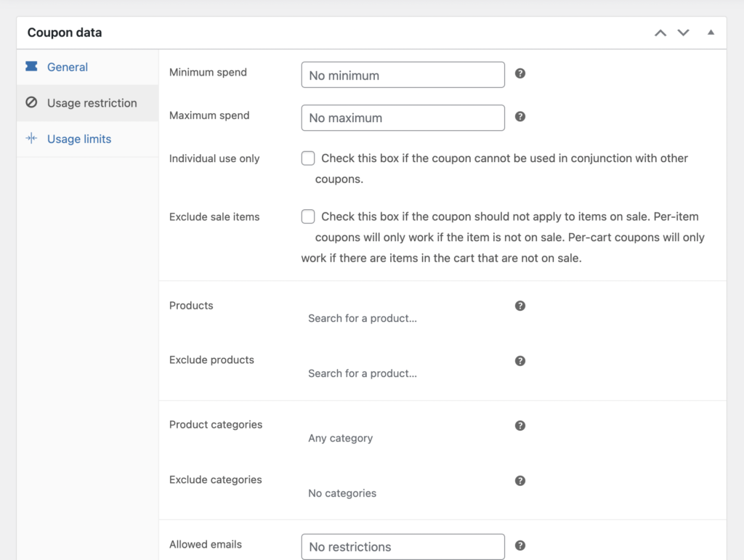The width and height of the screenshot is (744, 560).
Task: Click the help icon for Exclude categories
Action: point(520,481)
